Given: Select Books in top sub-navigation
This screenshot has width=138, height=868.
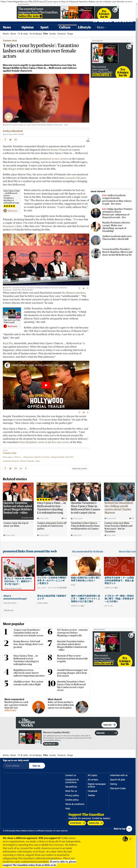Looking at the screenshot, I should [6, 34].
